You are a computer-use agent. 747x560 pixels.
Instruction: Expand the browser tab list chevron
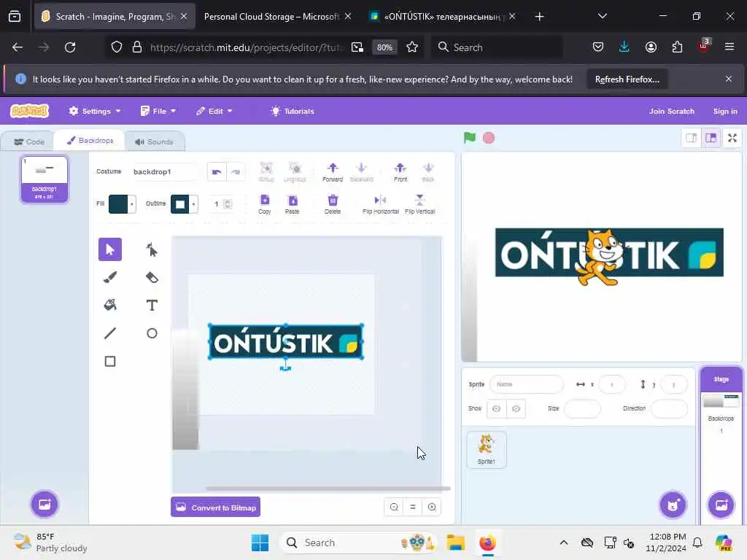click(x=602, y=16)
